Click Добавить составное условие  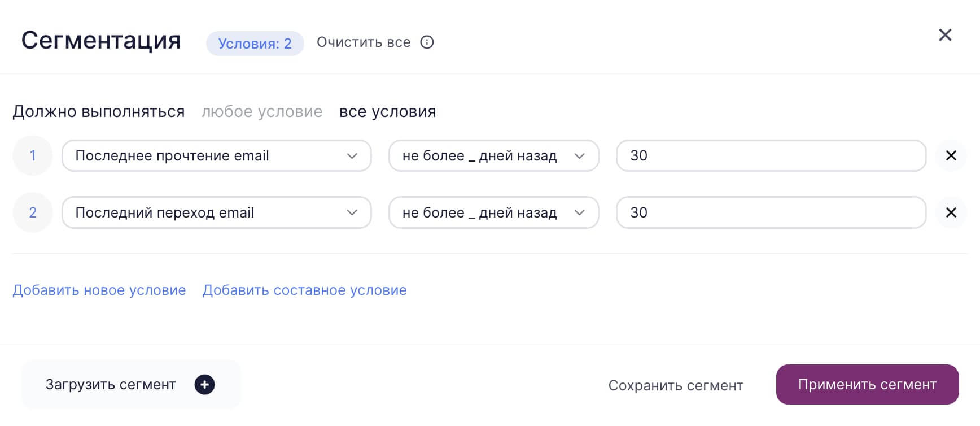pos(305,290)
